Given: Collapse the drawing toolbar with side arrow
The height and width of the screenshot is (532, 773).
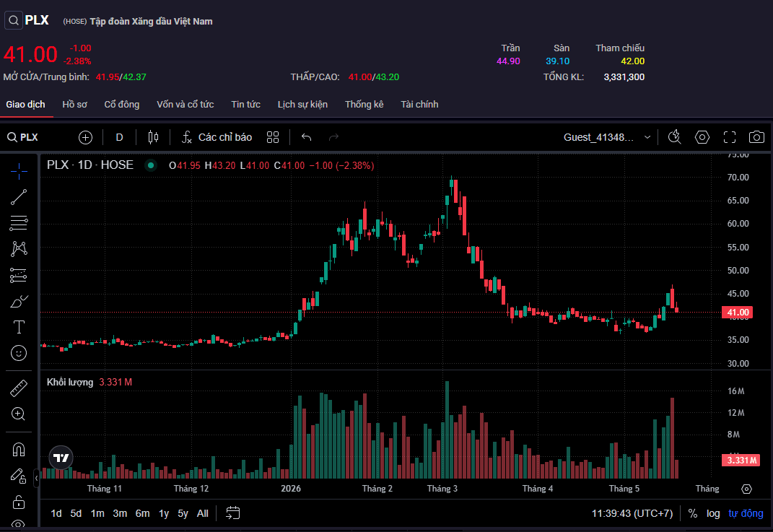Looking at the screenshot, I should click(36, 478).
